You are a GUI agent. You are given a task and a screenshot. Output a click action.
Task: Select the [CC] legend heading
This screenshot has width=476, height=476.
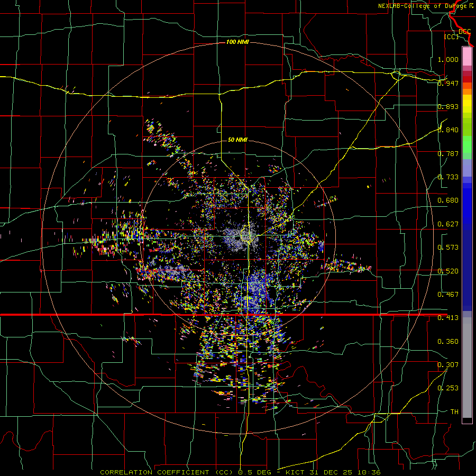[451, 36]
